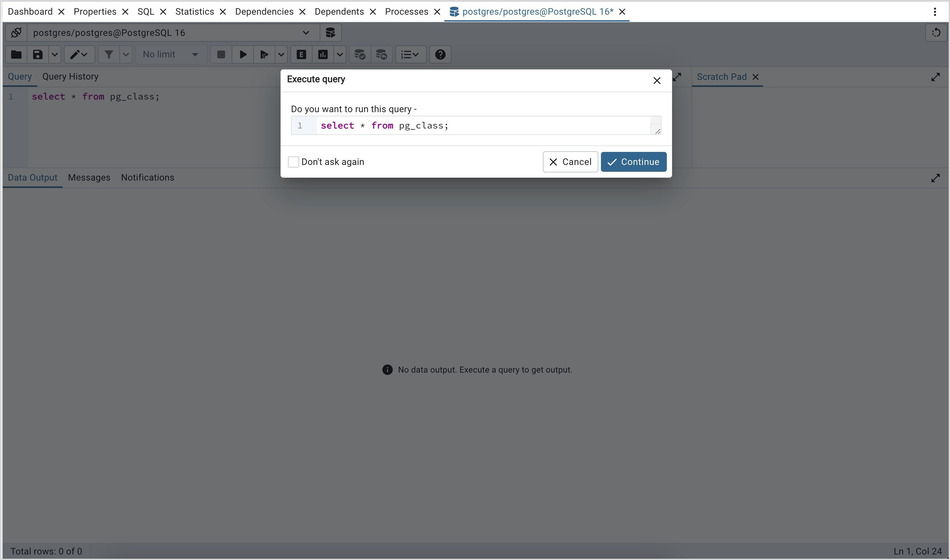Enable the Don't ask again checkbox
Screen dimensions: 950x560
tap(294, 162)
